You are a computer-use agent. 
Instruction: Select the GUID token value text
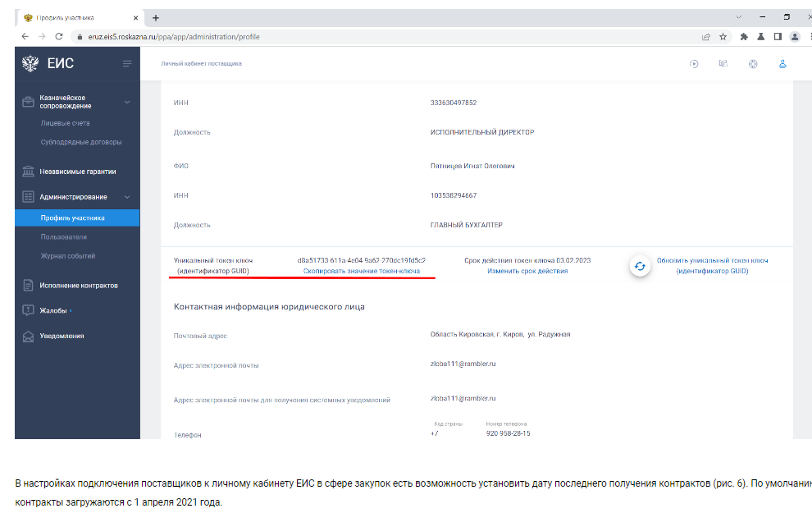click(362, 261)
